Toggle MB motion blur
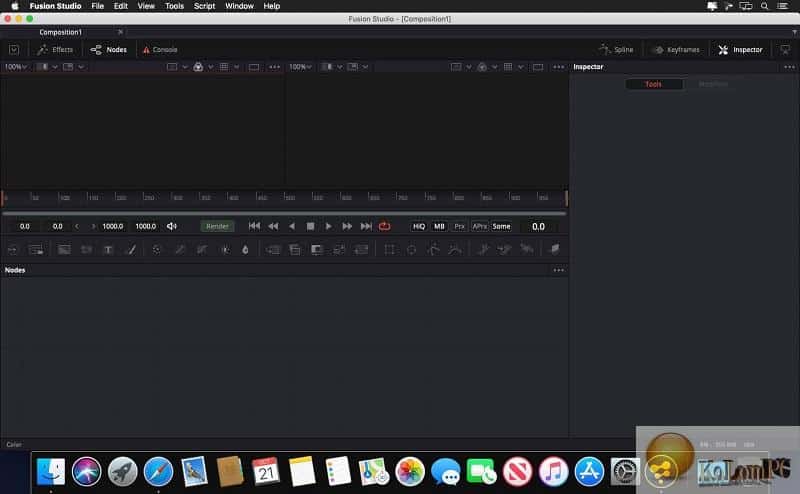 pos(439,226)
